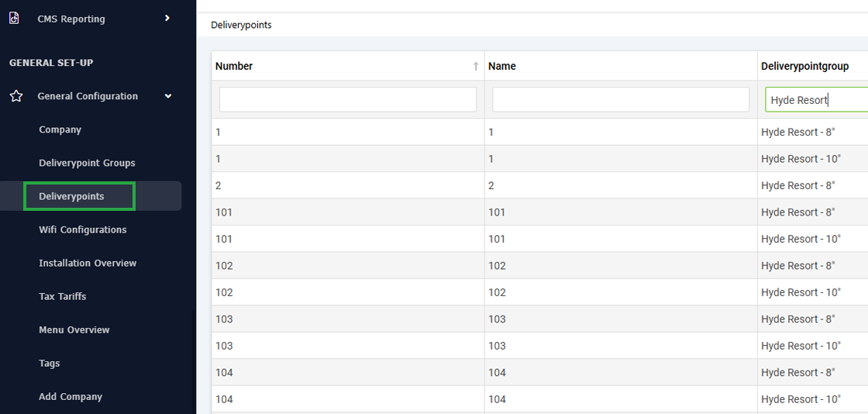
Task: Click Add Company in sidebar
Action: (x=71, y=397)
